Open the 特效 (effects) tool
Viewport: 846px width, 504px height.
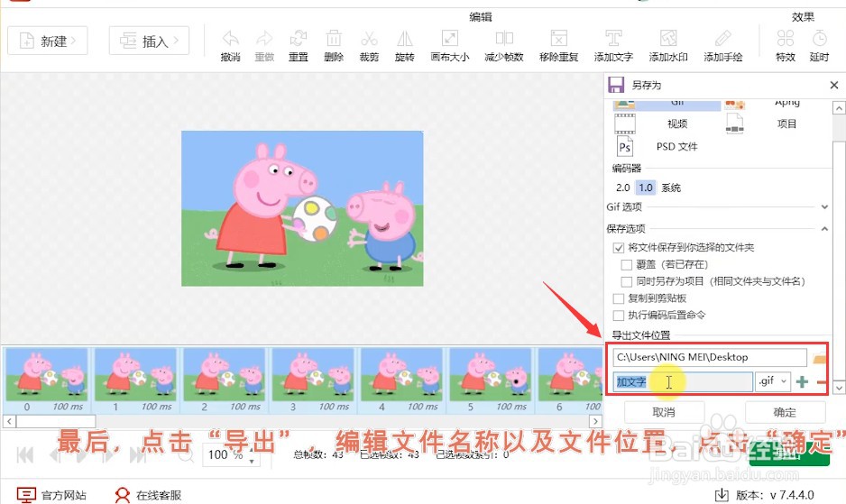tap(786, 39)
